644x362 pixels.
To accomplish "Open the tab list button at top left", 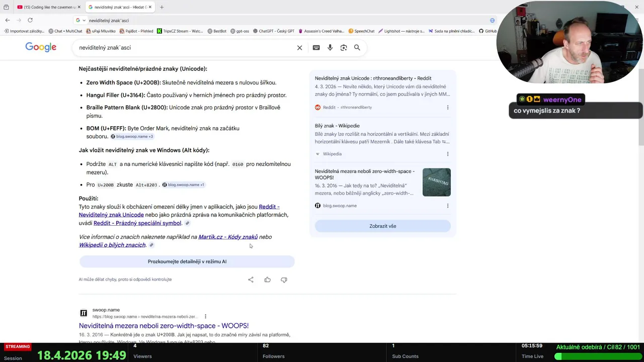I will 6,7.
